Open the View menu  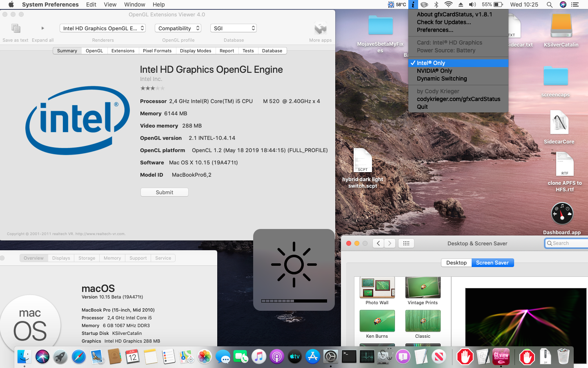tap(110, 4)
